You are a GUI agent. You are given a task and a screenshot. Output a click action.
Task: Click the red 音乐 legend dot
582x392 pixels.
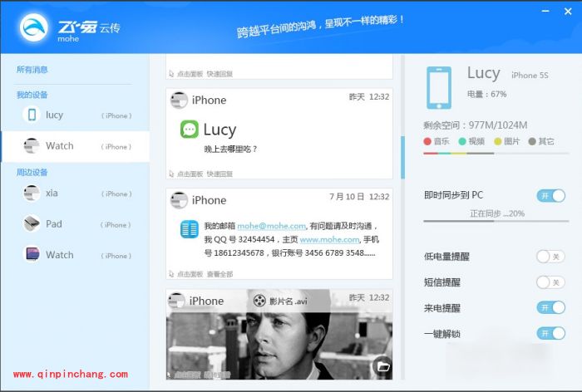(x=427, y=141)
